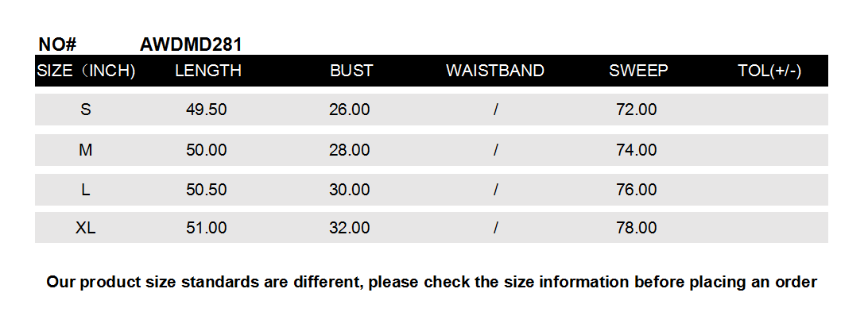Screen dimensions: 868x335
Task: Select the bust value 28.00
Action: [350, 150]
